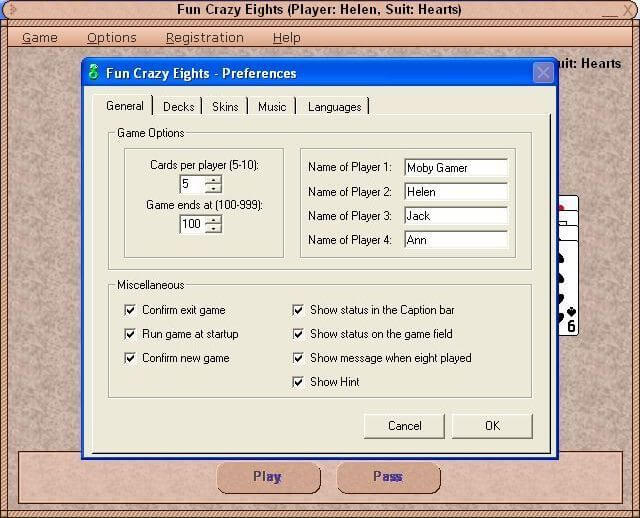Click the Name of Player 4 label
The width and height of the screenshot is (640, 518).
350,240
